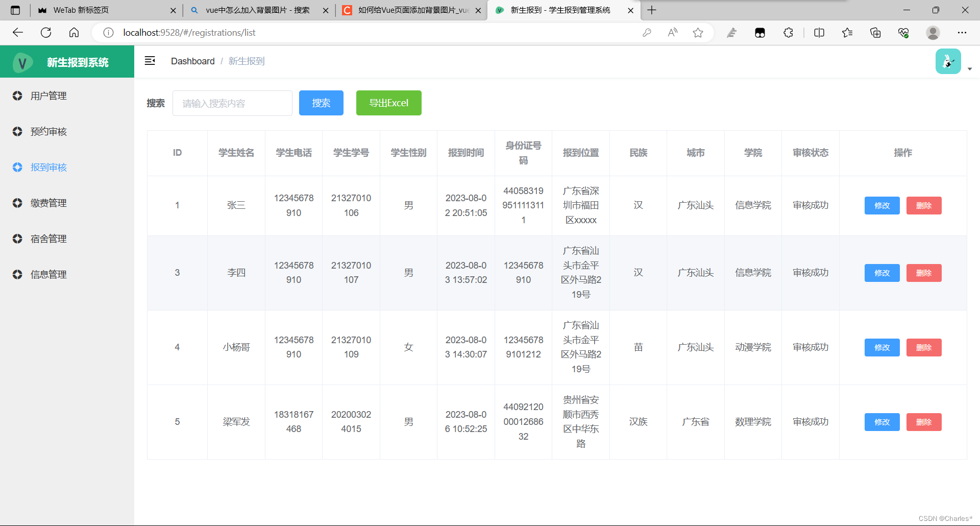Activate the read aloud icon
Screen dimensions: 980x526
click(x=673, y=33)
